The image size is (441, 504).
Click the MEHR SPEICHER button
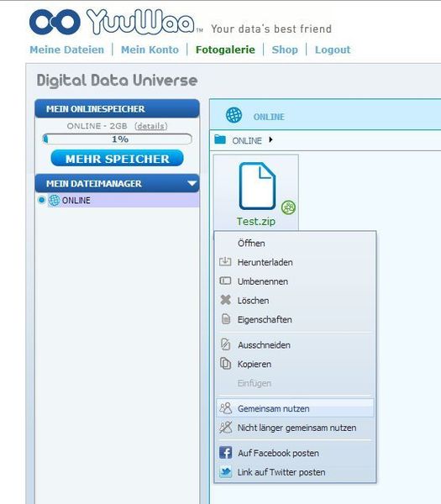(117, 158)
